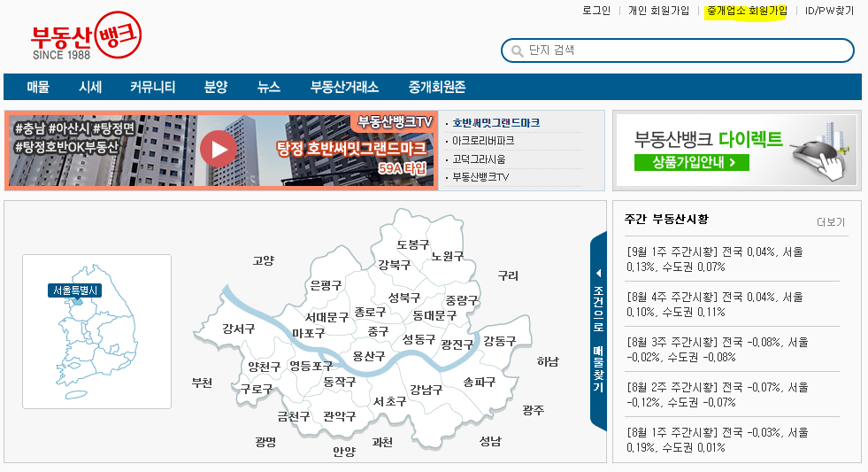Screen dimensions: 868x472
Task: Select 동작구 on the Seoul map
Action: point(340,382)
